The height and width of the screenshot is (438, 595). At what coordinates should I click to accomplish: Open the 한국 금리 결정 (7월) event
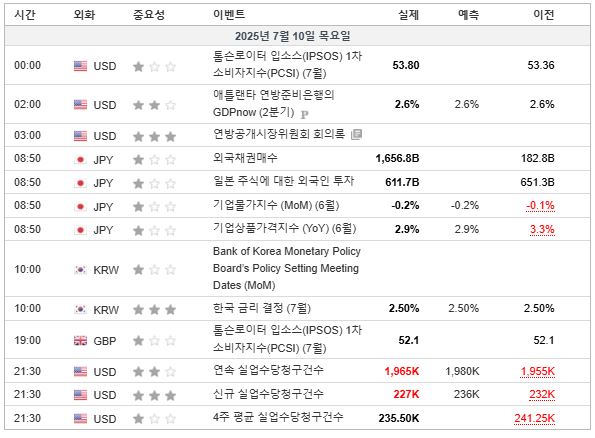262,308
